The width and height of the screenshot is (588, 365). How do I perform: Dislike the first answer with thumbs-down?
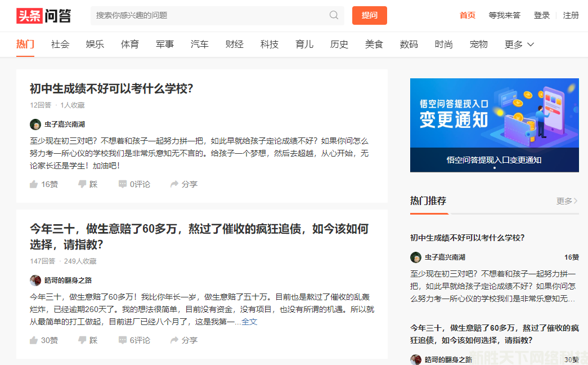[x=88, y=184]
